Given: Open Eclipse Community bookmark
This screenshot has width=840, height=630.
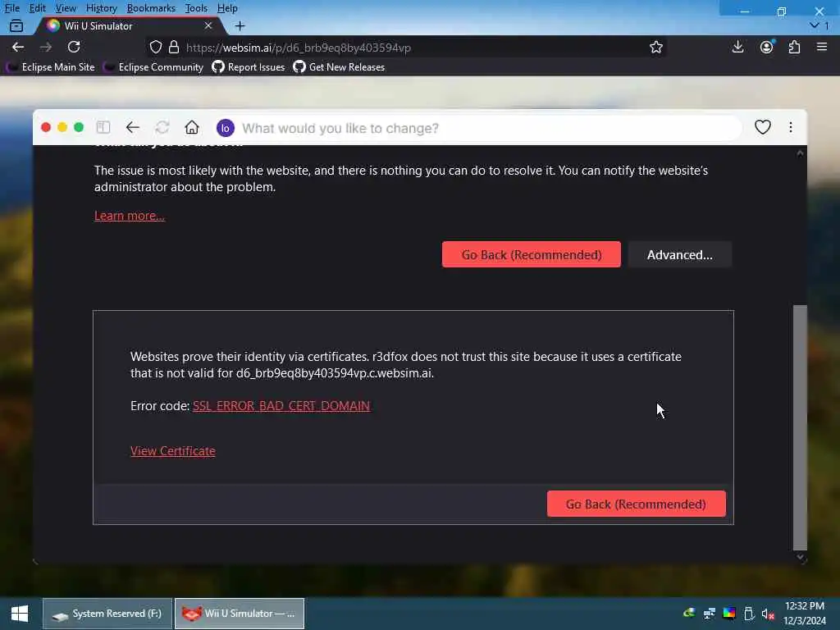Looking at the screenshot, I should (153, 67).
